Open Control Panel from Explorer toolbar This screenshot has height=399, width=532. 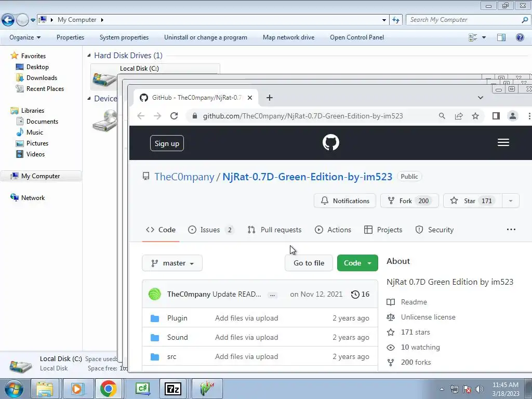click(x=357, y=37)
